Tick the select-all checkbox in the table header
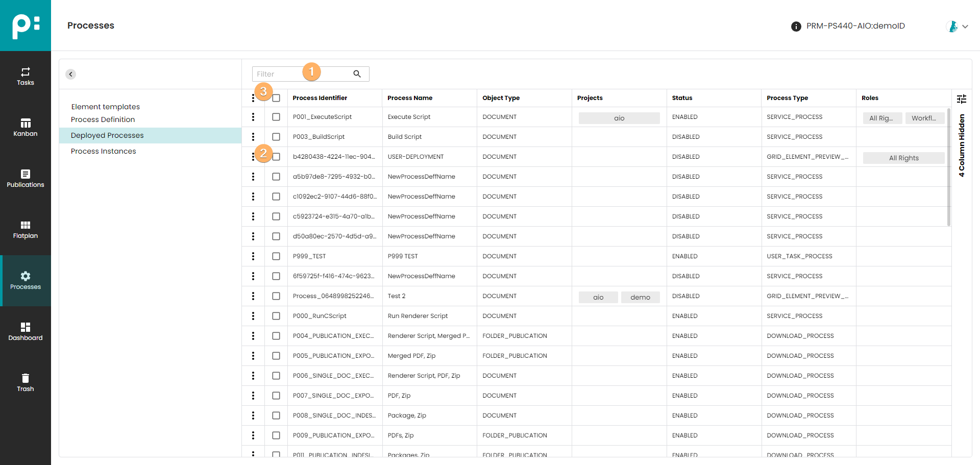Screen dimensions: 980x465 [276, 98]
